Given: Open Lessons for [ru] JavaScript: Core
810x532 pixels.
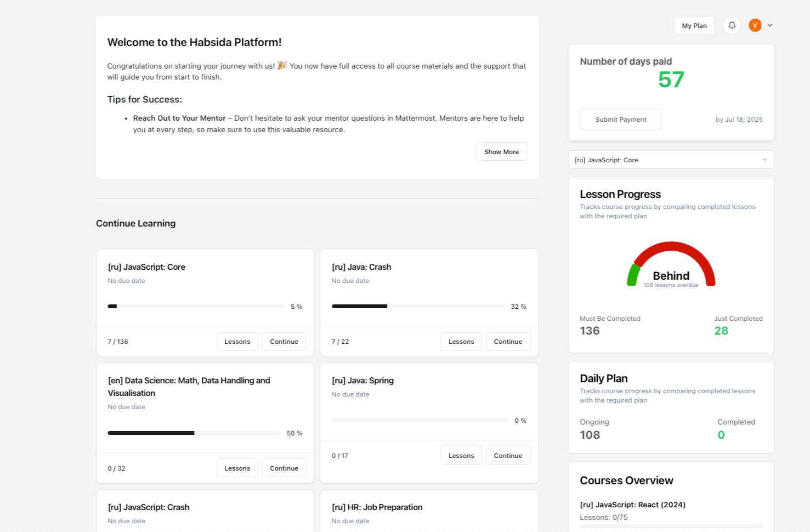Looking at the screenshot, I should 237,341.
